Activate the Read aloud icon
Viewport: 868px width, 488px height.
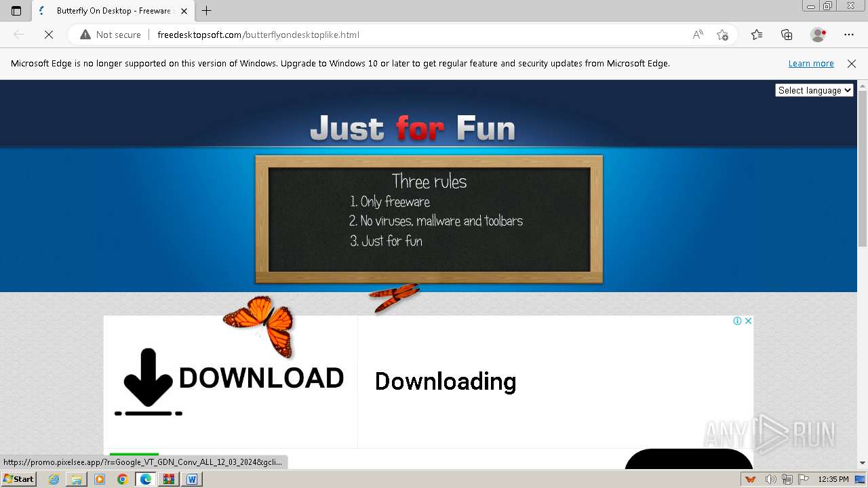[x=698, y=35]
